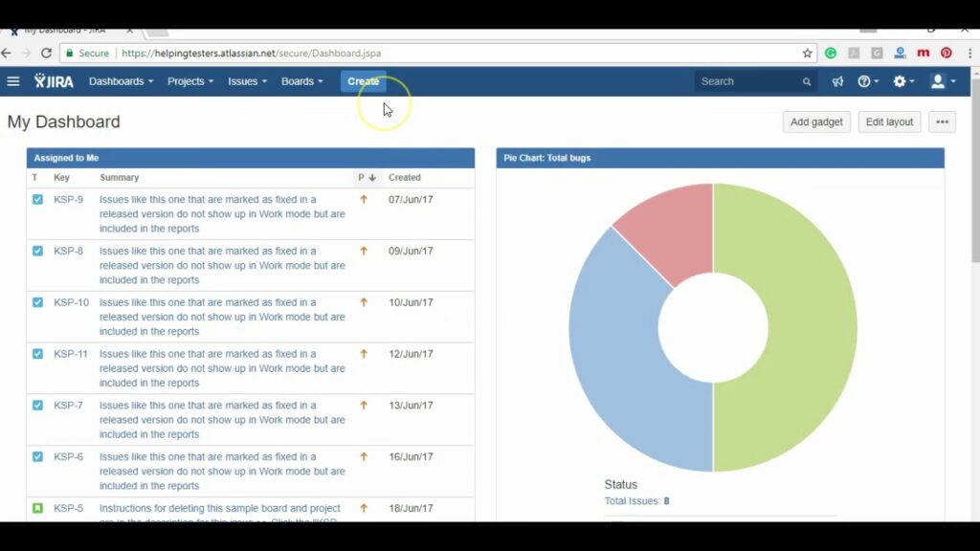Screen dimensions: 980x551
Task: Open the Boards menu
Action: pyautogui.click(x=301, y=81)
